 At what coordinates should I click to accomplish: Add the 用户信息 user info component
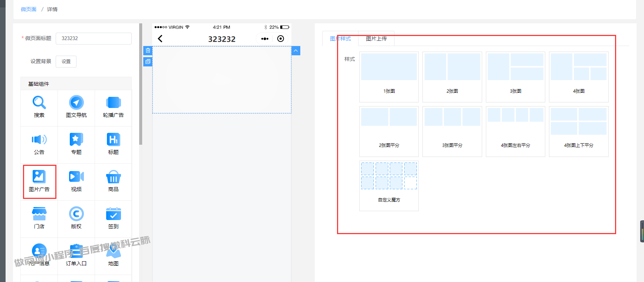pyautogui.click(x=39, y=256)
